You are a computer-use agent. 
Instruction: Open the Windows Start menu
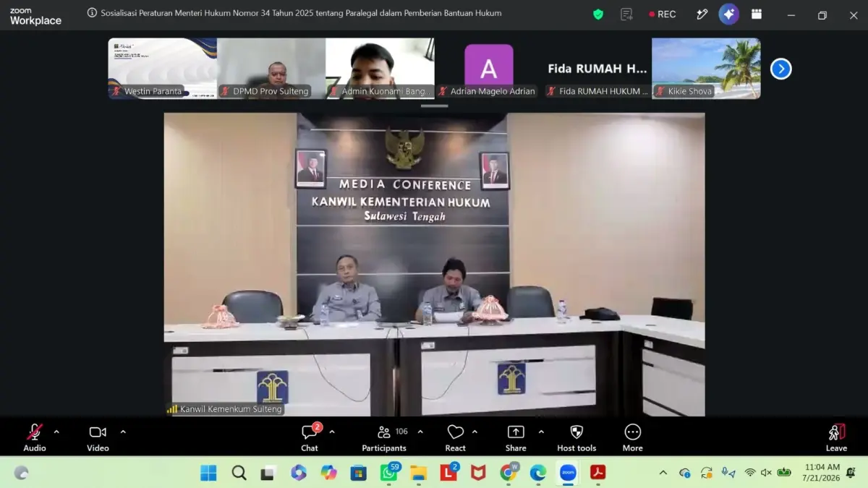208,473
